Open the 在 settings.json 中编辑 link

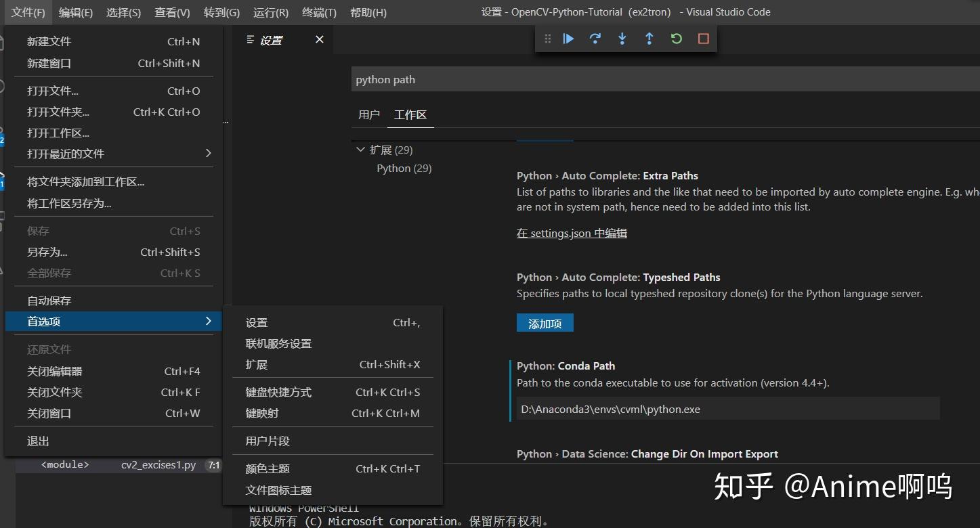(571, 233)
